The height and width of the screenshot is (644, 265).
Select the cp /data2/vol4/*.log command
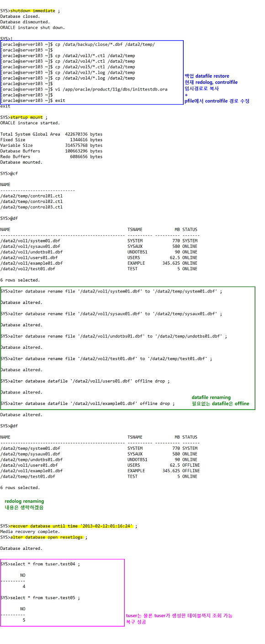(x=68, y=78)
